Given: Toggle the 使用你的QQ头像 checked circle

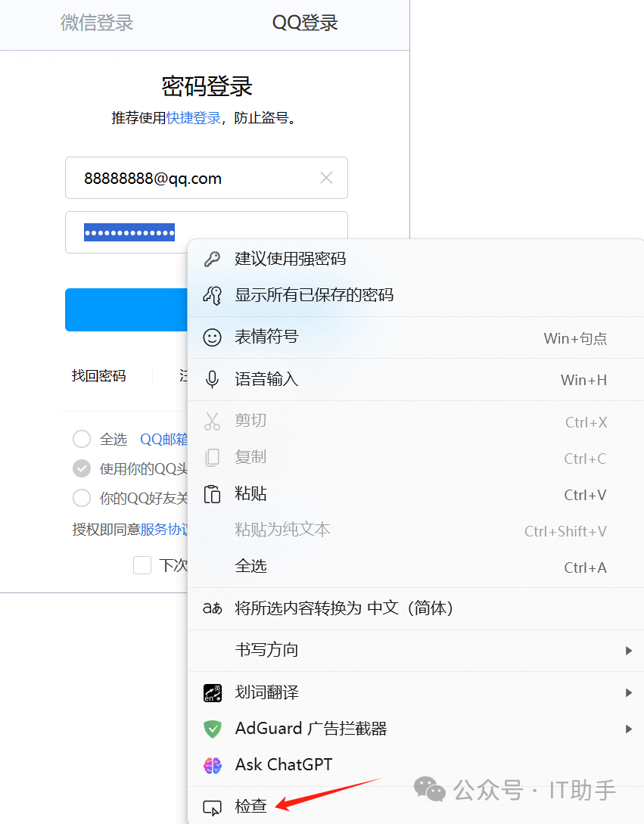Looking at the screenshot, I should [x=82, y=468].
